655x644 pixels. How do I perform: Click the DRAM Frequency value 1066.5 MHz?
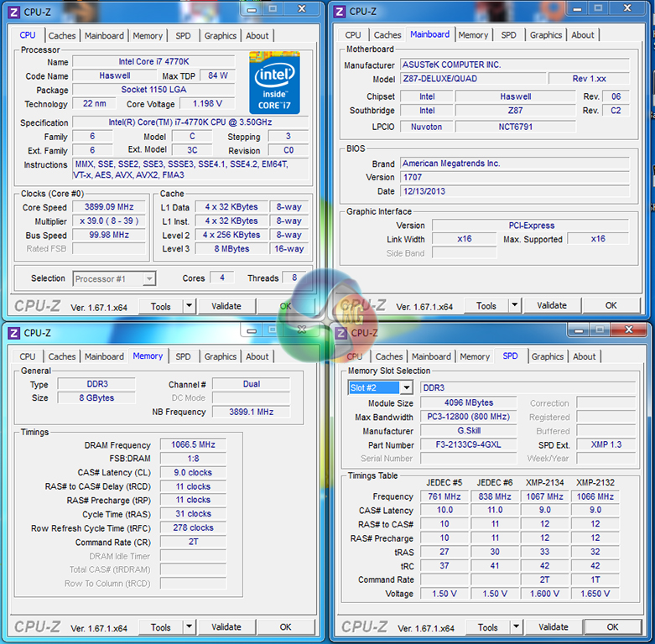coord(193,444)
